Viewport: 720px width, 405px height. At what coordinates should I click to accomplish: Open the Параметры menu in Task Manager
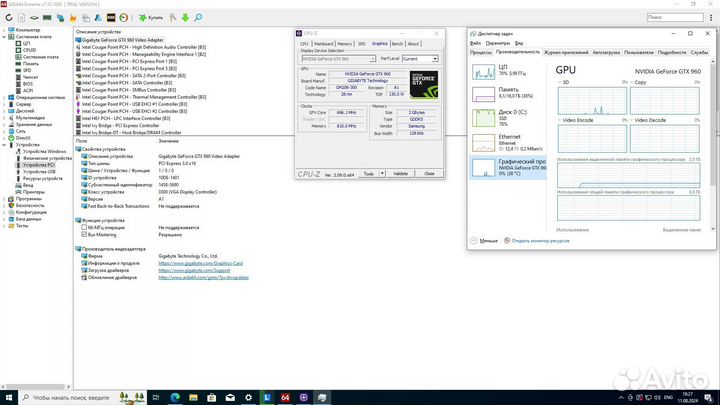[498, 43]
